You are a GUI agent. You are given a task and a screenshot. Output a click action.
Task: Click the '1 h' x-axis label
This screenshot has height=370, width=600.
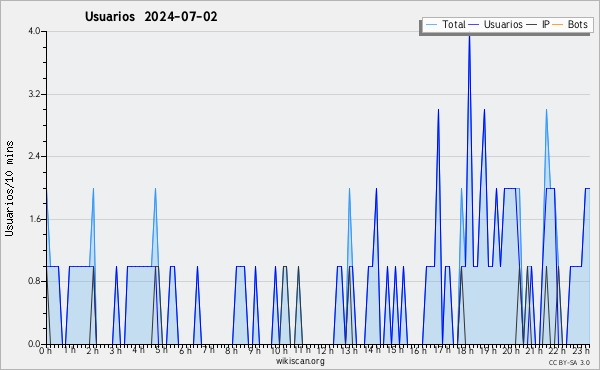(x=69, y=350)
